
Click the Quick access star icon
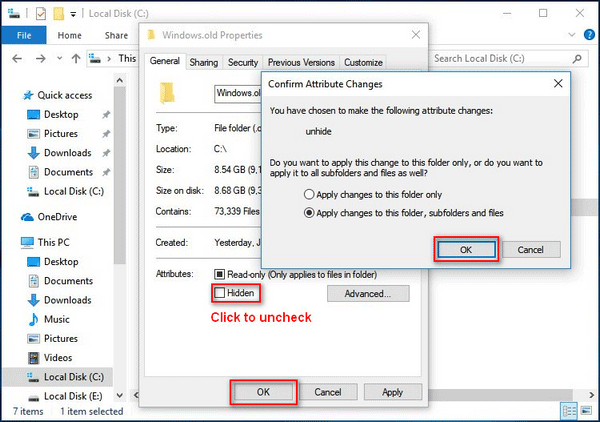click(28, 96)
